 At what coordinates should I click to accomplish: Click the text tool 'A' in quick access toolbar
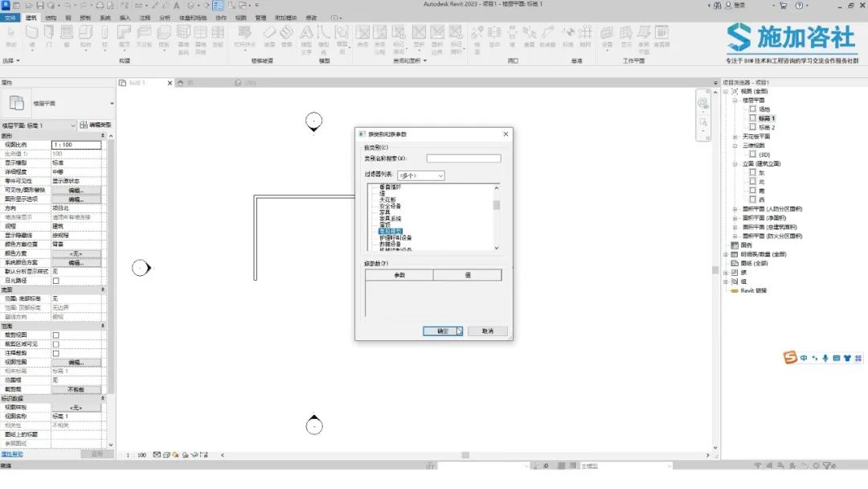pyautogui.click(x=176, y=5)
